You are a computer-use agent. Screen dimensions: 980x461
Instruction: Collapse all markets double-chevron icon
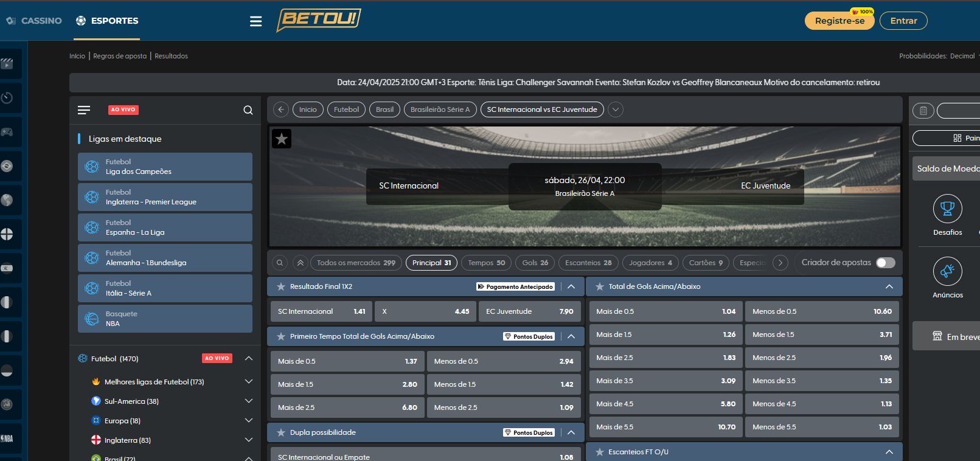(301, 263)
